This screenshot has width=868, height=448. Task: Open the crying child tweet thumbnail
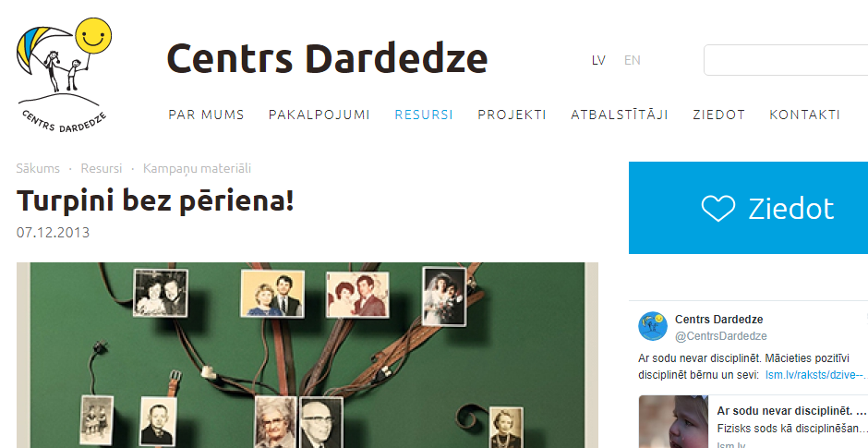[673, 421]
